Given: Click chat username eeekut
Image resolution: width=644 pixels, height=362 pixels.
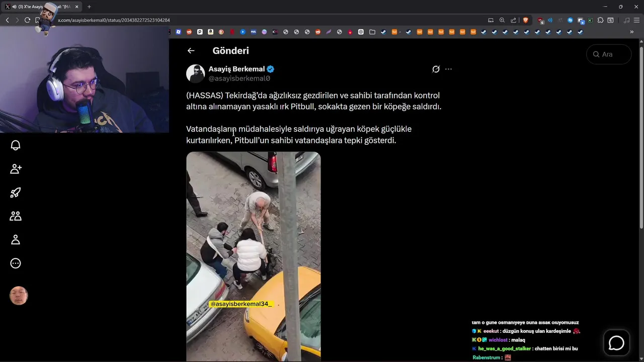Looking at the screenshot, I should coord(491,331).
